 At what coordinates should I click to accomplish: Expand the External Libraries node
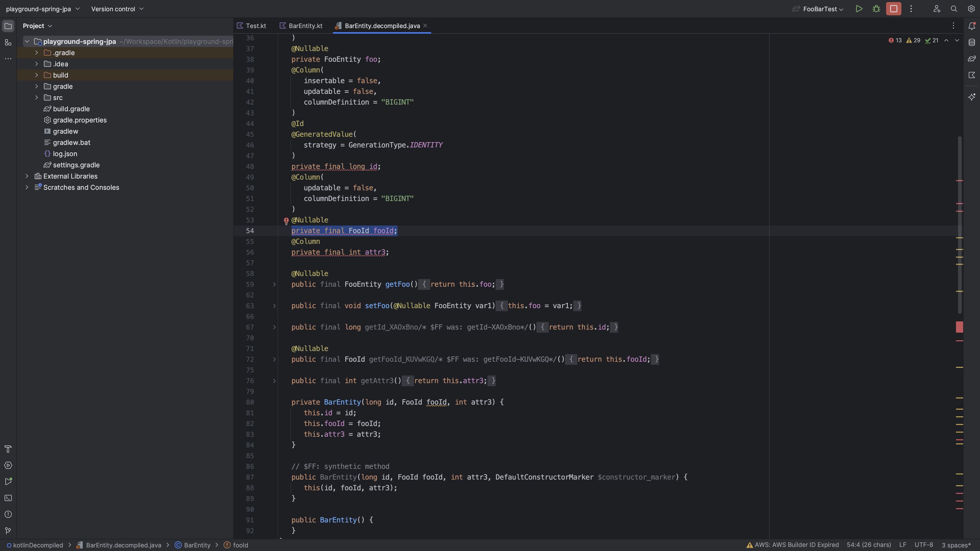tap(27, 176)
